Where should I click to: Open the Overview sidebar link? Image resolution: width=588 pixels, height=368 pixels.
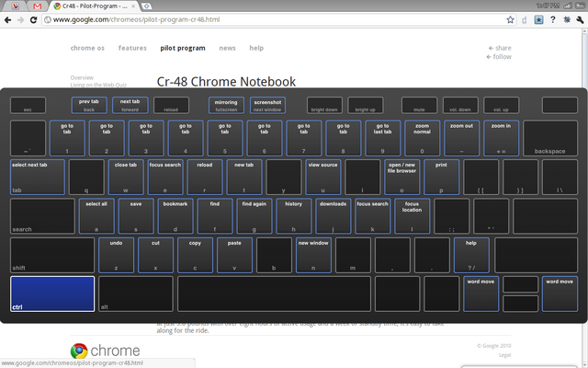coord(82,77)
